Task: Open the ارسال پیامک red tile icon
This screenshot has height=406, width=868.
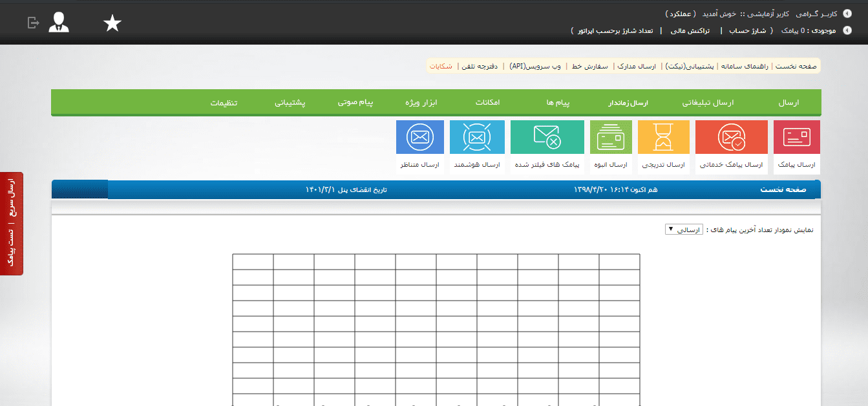Action: [x=796, y=137]
